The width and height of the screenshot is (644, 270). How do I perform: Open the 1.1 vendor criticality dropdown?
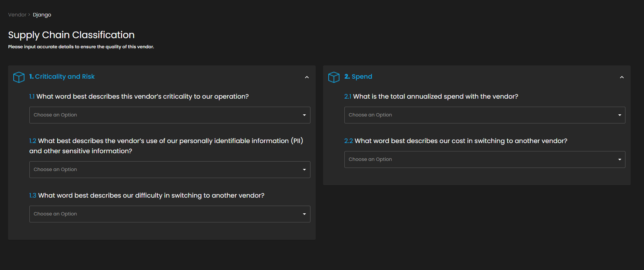[x=164, y=115]
